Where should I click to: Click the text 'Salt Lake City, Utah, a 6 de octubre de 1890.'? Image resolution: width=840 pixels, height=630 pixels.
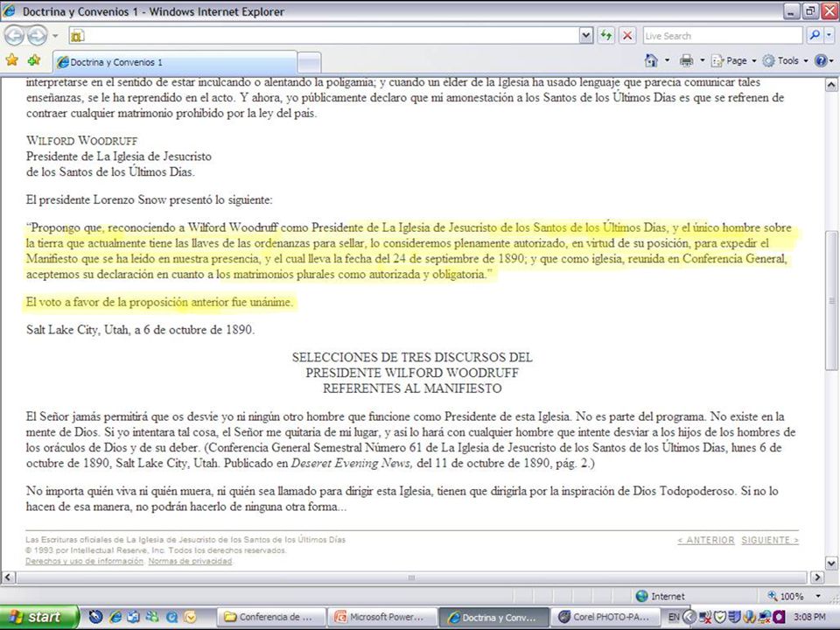click(140, 330)
